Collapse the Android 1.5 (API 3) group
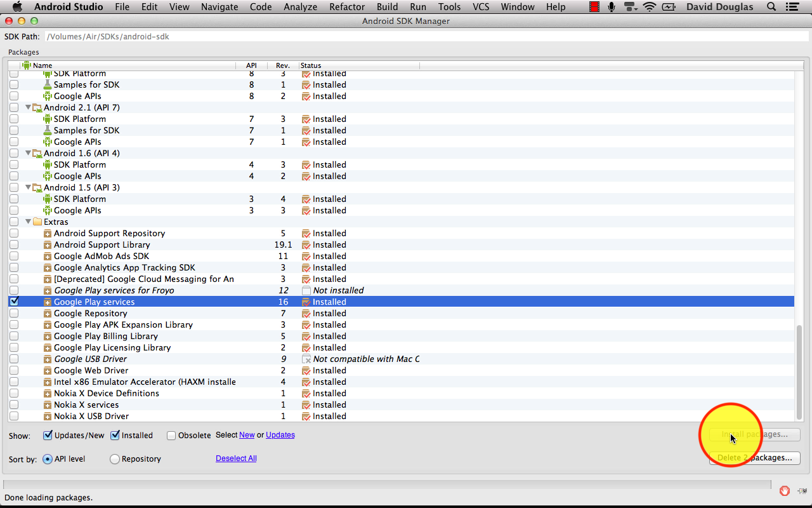Screen dimensions: 812x508 [28, 187]
